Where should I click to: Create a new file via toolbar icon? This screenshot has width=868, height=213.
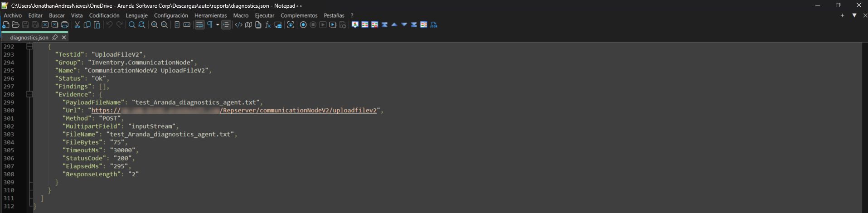[x=6, y=25]
